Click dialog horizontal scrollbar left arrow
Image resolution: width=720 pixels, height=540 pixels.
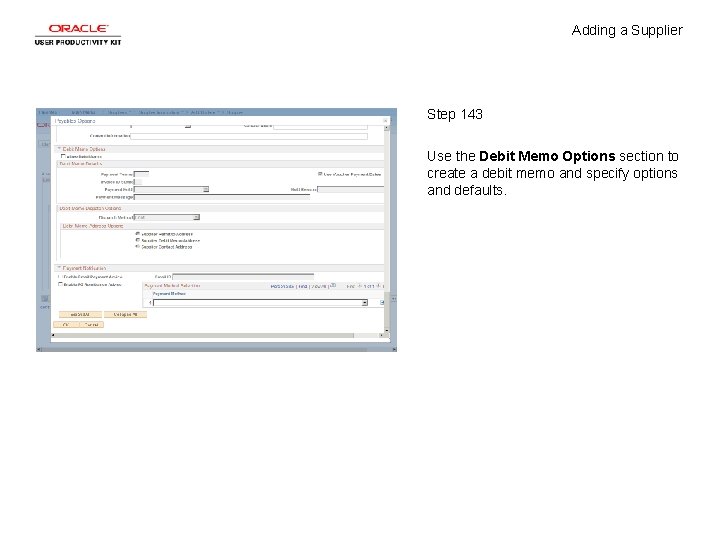click(x=53, y=335)
